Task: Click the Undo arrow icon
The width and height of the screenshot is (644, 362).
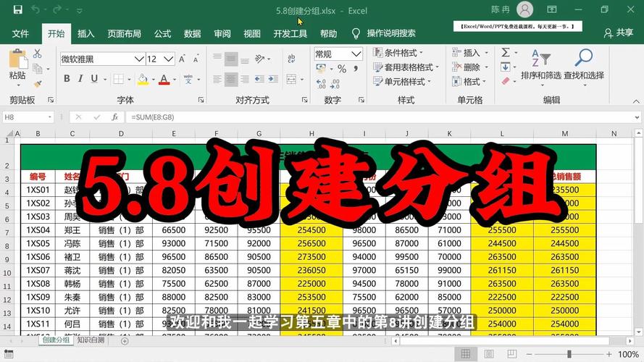Action: coord(35,10)
